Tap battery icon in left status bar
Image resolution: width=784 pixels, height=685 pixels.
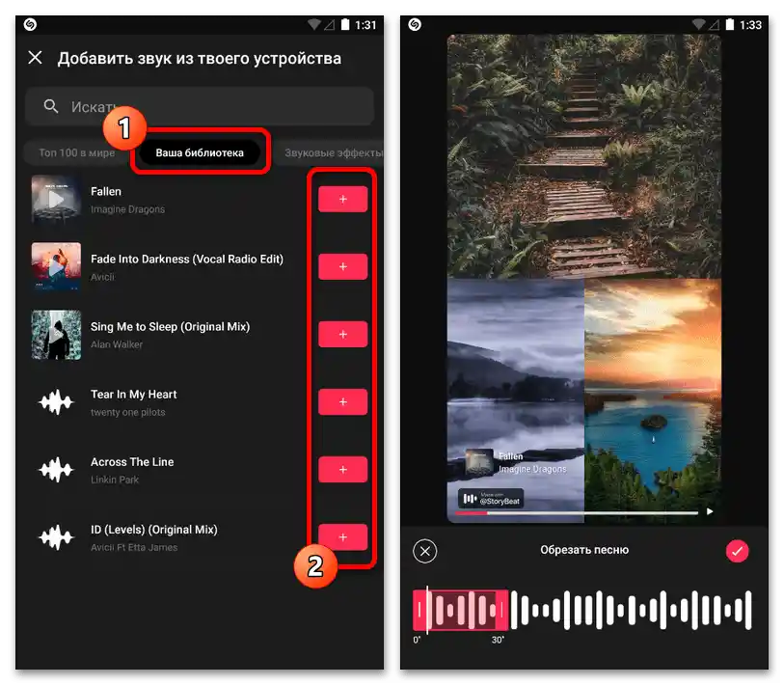pos(345,24)
